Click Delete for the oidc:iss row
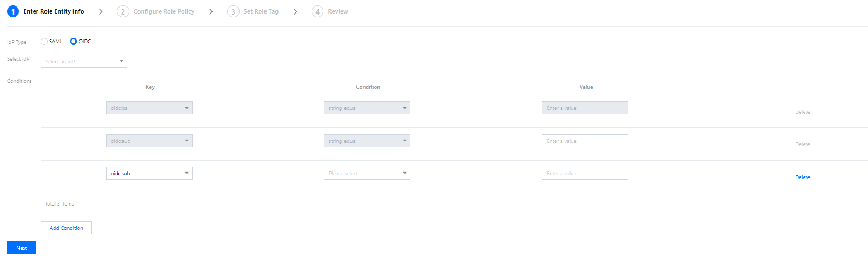The image size is (868, 271). 802,112
